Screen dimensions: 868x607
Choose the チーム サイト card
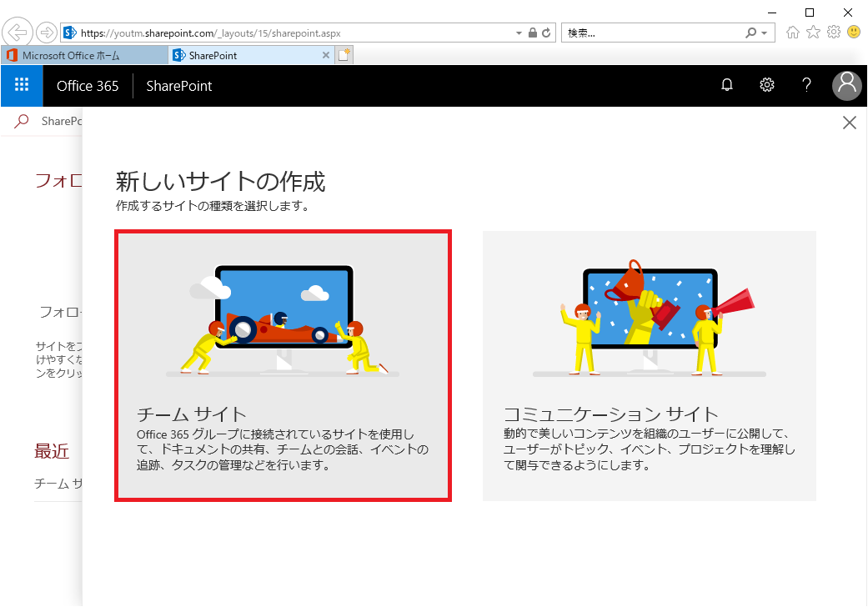(x=283, y=366)
